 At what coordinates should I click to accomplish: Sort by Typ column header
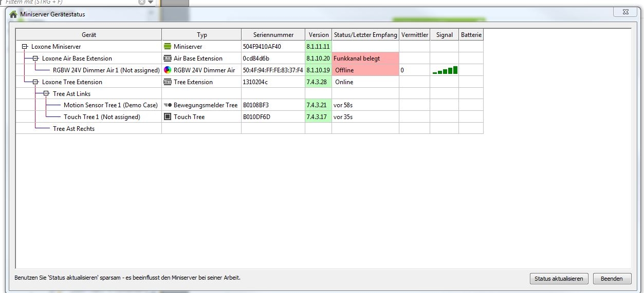point(201,35)
